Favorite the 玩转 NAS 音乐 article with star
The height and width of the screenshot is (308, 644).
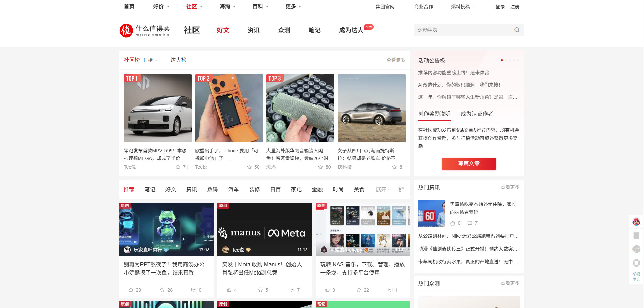[359, 290]
